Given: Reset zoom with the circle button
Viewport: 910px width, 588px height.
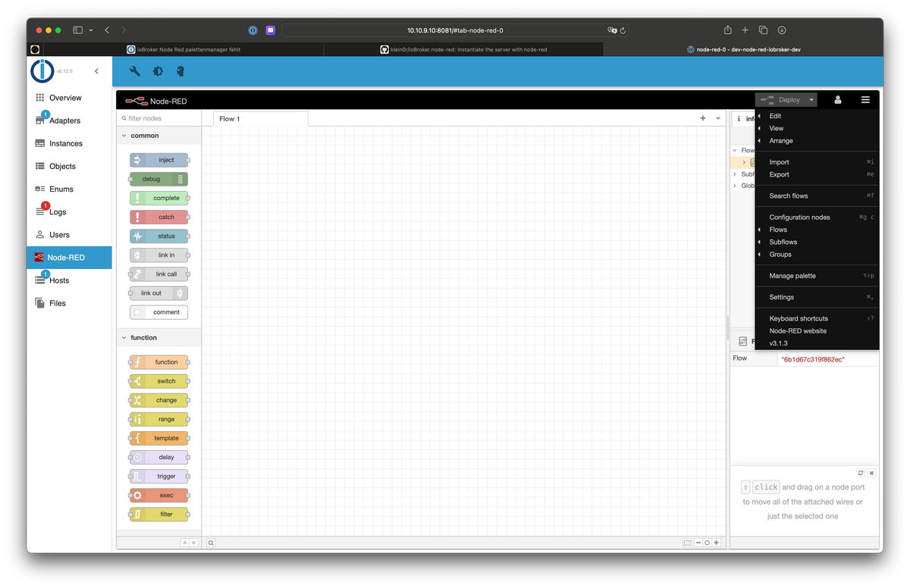Looking at the screenshot, I should (x=707, y=543).
